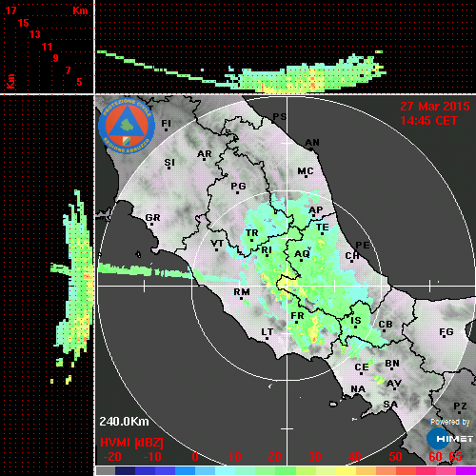Click the 17 Km altitude scale label

tap(10, 10)
